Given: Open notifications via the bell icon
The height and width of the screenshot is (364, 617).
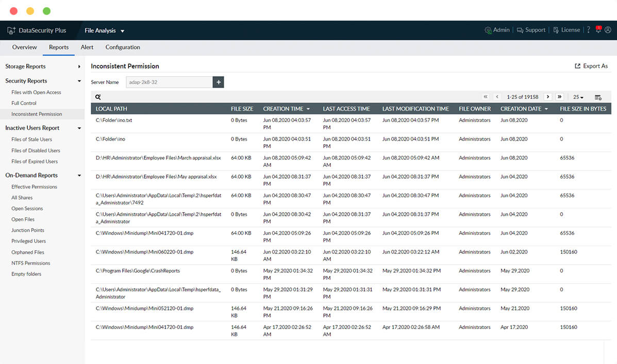Looking at the screenshot, I should [598, 30].
